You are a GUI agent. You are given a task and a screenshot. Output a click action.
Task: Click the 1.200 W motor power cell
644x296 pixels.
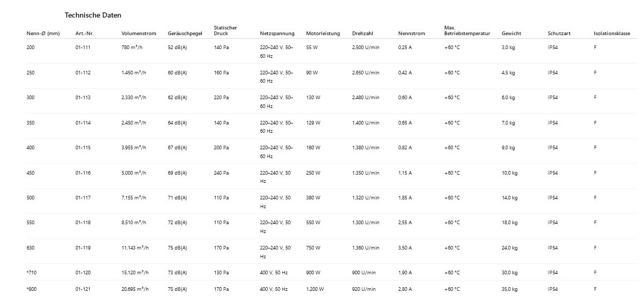point(315,289)
